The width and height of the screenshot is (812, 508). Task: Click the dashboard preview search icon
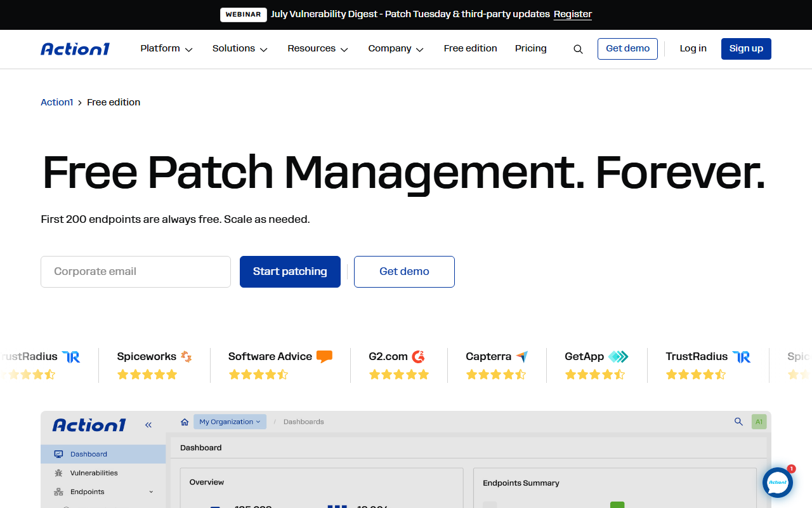click(738, 422)
